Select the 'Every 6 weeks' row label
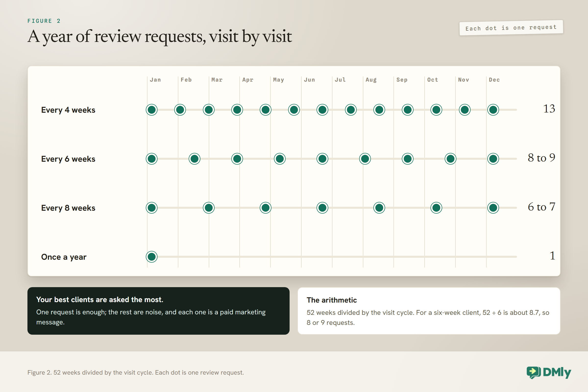 (x=68, y=159)
